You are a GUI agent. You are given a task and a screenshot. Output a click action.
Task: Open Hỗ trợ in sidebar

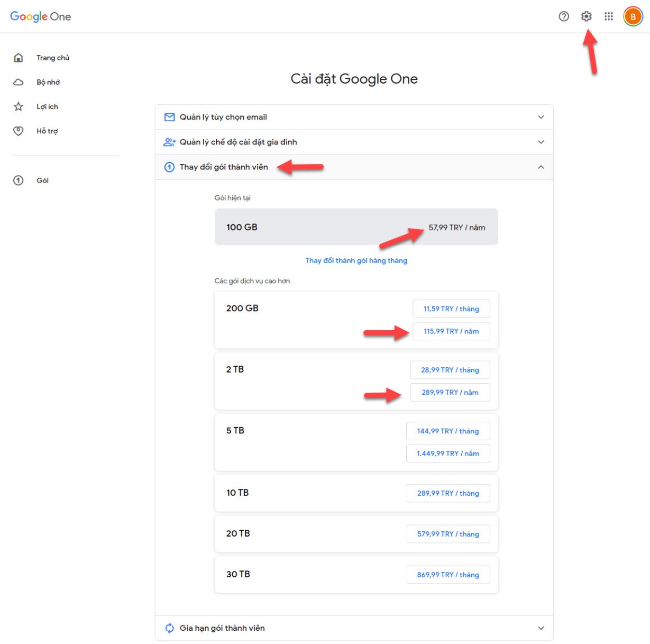tap(47, 131)
